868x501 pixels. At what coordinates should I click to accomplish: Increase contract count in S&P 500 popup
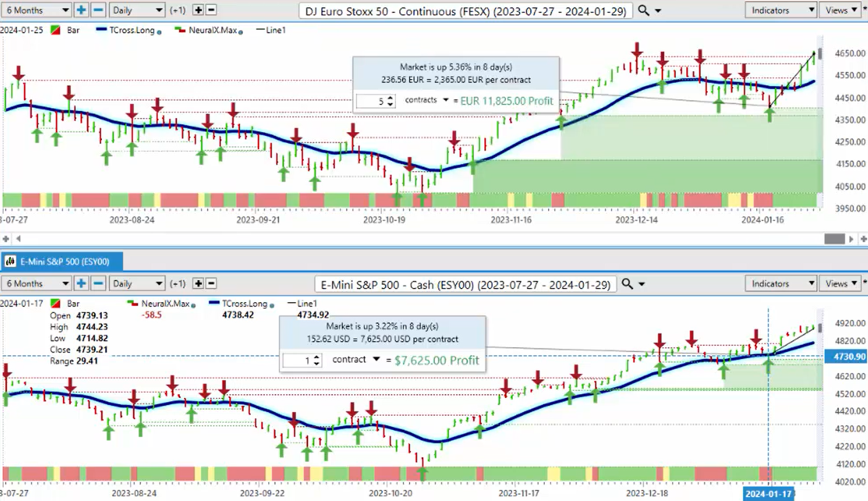tap(317, 357)
